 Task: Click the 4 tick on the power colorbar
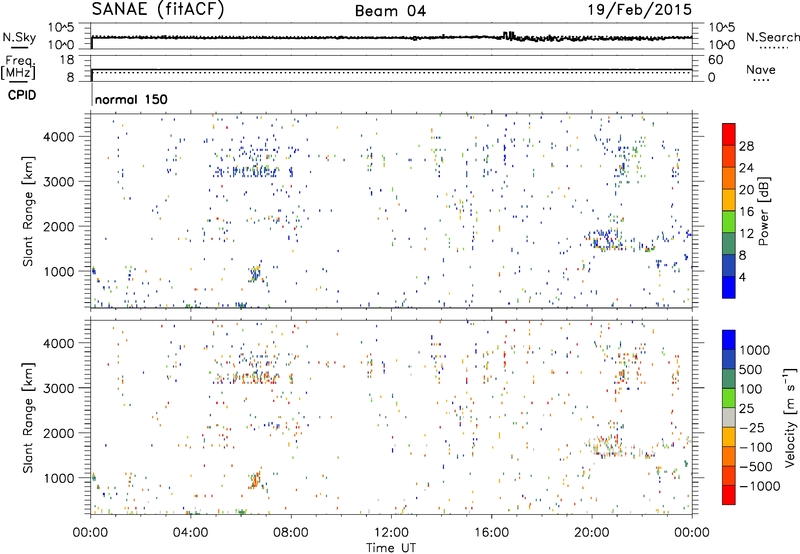[743, 277]
